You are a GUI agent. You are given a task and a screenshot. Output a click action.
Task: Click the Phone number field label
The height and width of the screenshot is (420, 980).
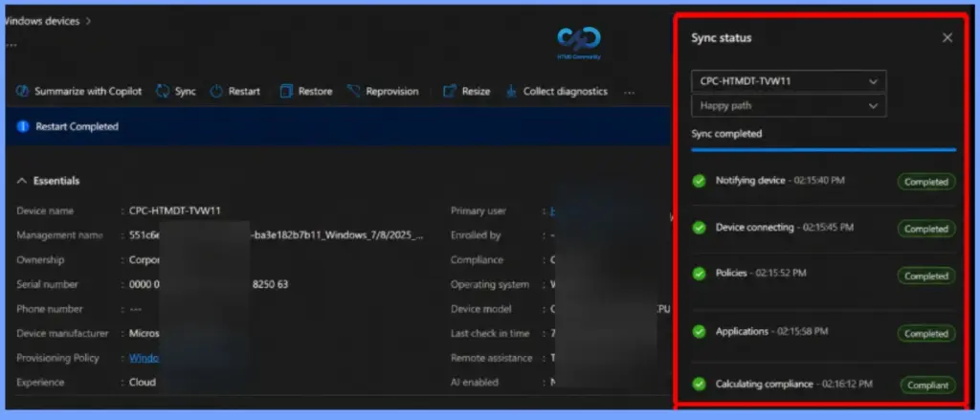tap(50, 309)
